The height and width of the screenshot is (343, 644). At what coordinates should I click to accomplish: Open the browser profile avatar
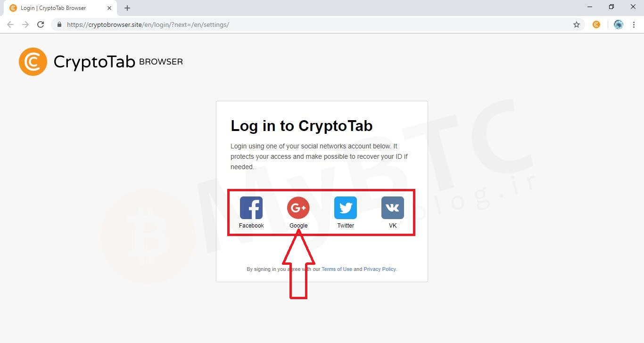pyautogui.click(x=619, y=24)
